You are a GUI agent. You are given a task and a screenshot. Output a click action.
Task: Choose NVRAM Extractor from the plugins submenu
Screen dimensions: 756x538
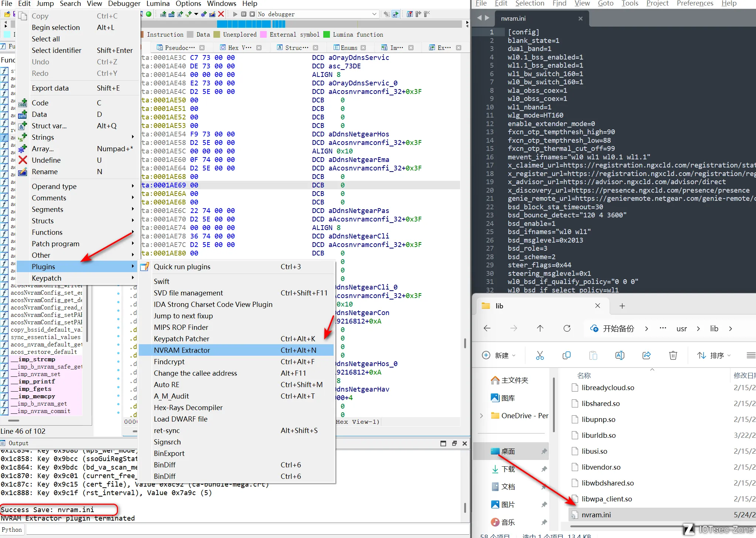pyautogui.click(x=236, y=350)
